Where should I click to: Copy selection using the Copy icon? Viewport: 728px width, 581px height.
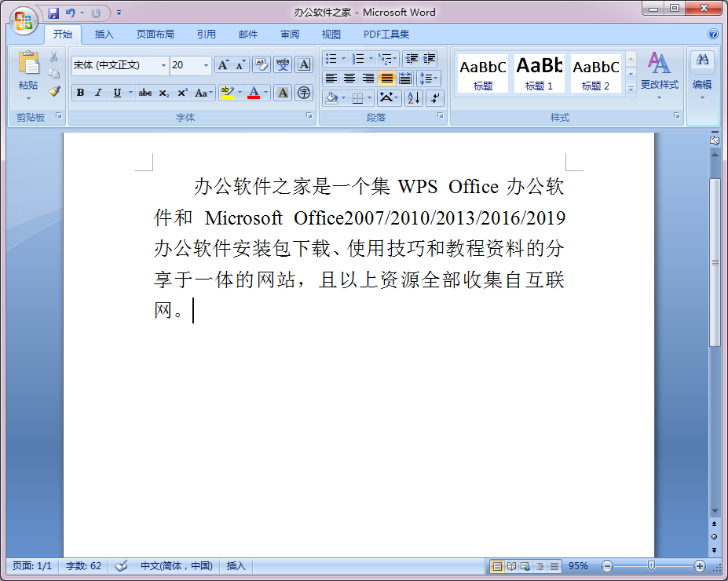pos(54,73)
